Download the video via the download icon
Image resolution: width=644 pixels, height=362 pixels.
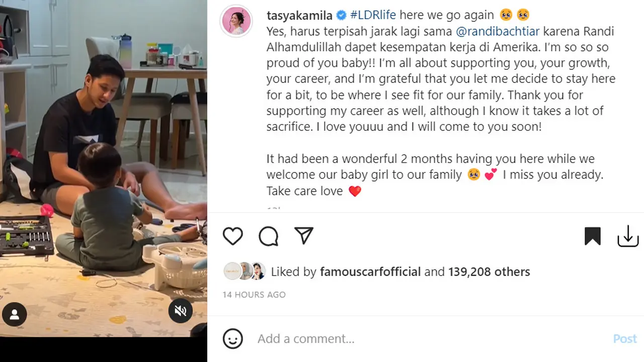pos(628,236)
